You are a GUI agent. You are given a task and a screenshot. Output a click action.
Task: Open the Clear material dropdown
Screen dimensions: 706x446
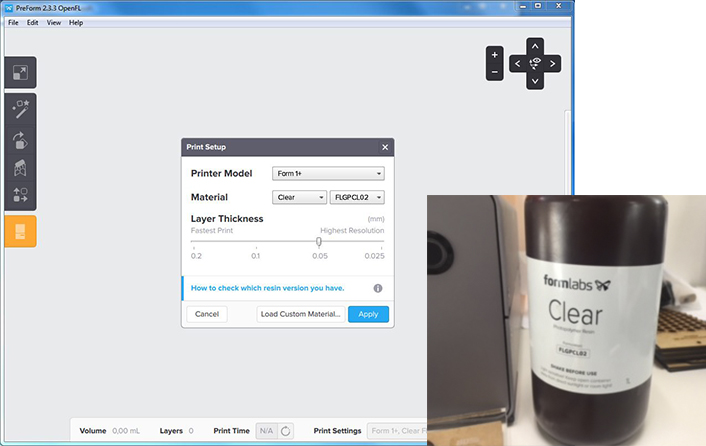[x=299, y=197]
